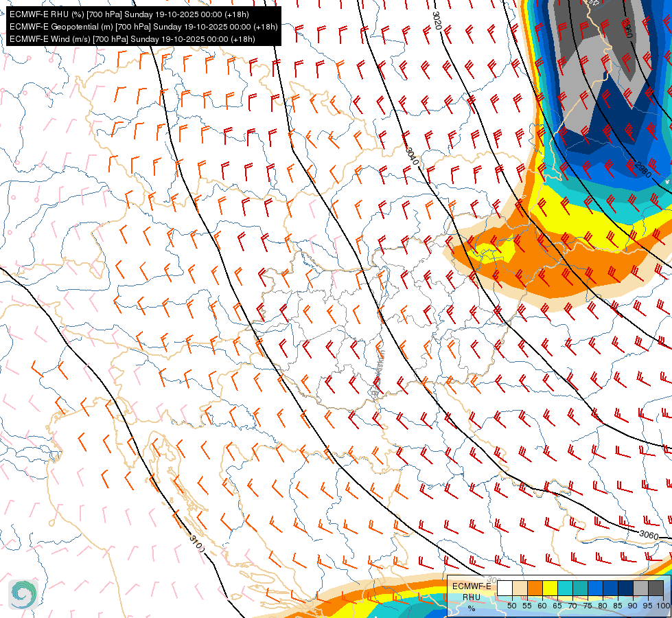
Task: Select the ECMWF-E Geopotential (m) header line
Action: [x=143, y=27]
